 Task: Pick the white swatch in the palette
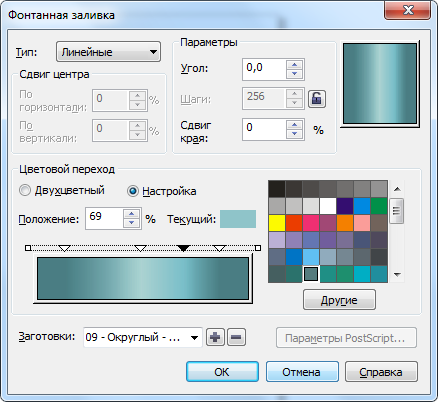(x=328, y=206)
